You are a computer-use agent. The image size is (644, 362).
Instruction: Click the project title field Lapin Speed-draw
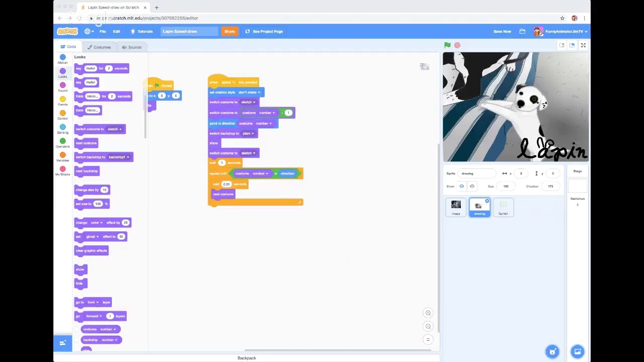coord(189,31)
